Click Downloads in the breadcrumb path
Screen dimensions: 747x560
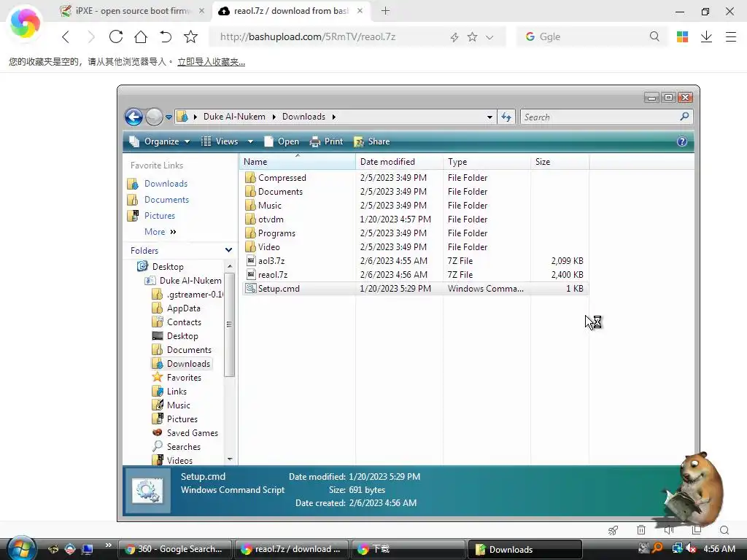(x=303, y=117)
